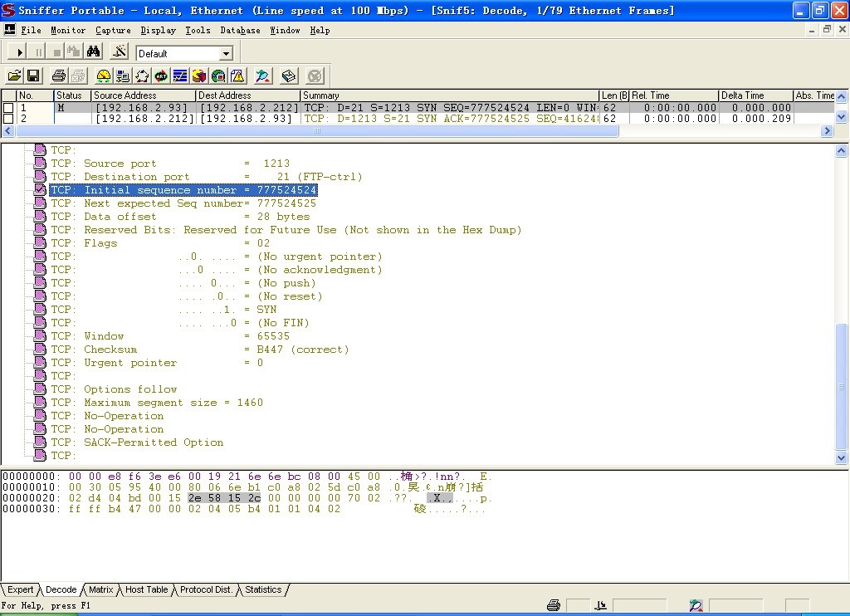Open the Alarm Log warning icon
The height and width of the screenshot is (616, 850).
pos(237,76)
